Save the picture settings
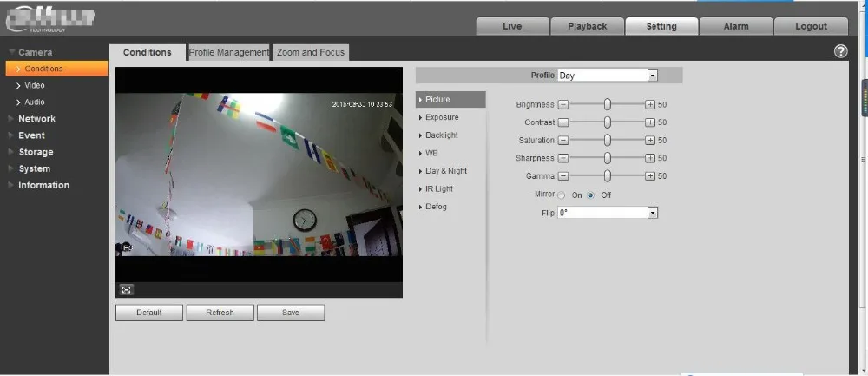This screenshot has width=868, height=376. [x=291, y=313]
